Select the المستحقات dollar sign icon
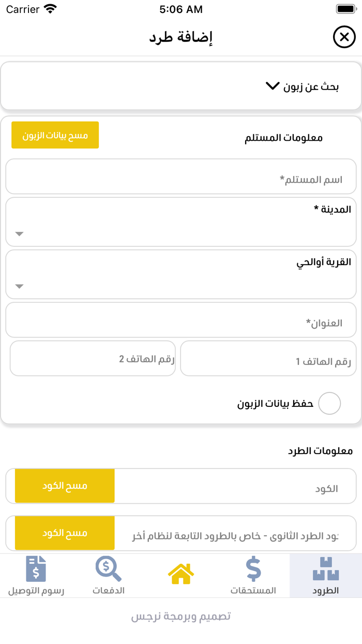Viewport: 362px width, 644px height. point(253,568)
